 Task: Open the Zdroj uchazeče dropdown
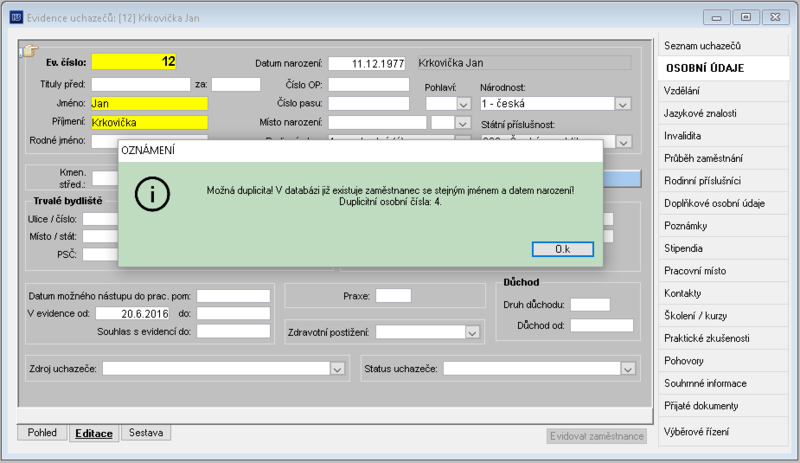click(337, 369)
